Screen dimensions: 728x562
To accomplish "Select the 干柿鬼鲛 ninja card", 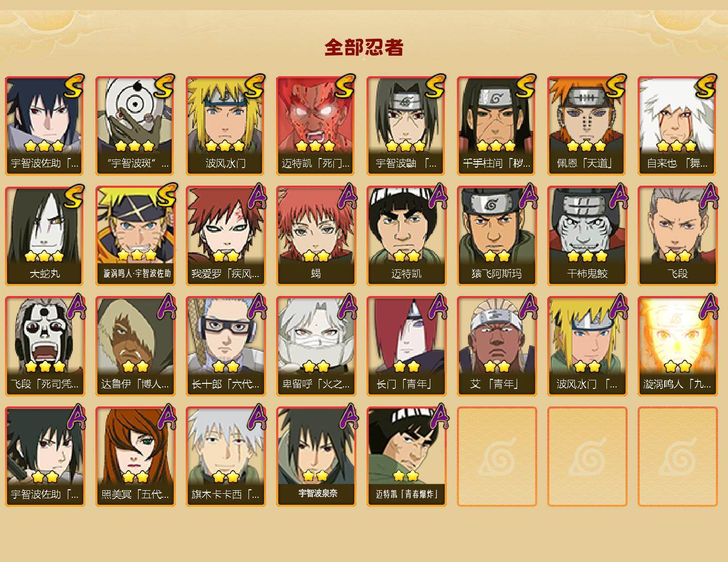I will (587, 236).
